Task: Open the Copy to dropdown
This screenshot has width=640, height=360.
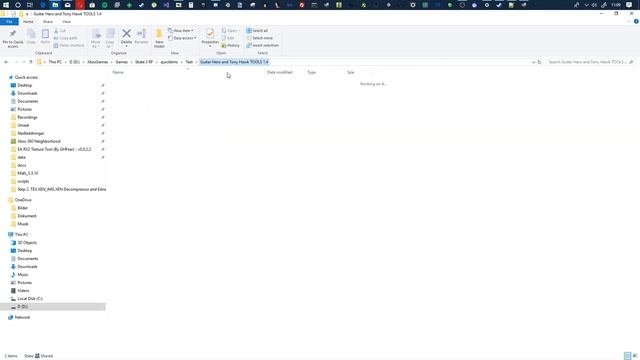Action: click(110, 38)
